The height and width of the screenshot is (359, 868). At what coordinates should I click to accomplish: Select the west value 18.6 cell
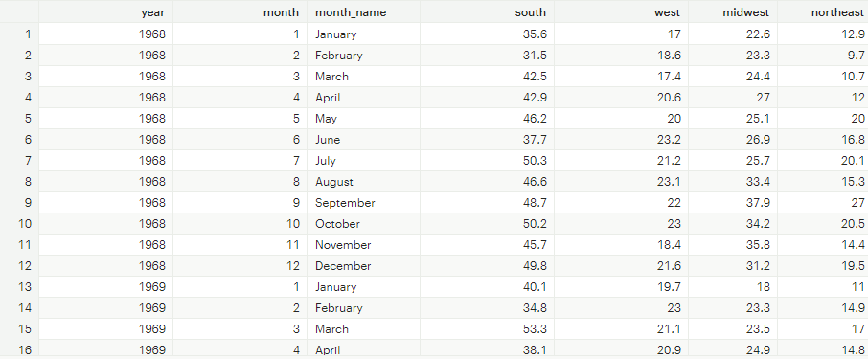pyautogui.click(x=621, y=56)
